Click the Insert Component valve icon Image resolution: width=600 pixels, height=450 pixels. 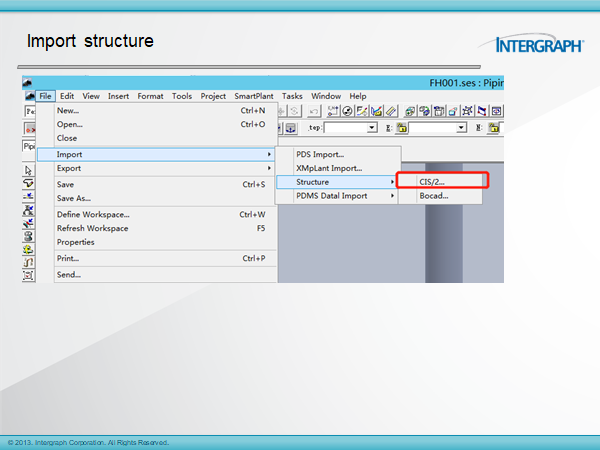coord(28,210)
